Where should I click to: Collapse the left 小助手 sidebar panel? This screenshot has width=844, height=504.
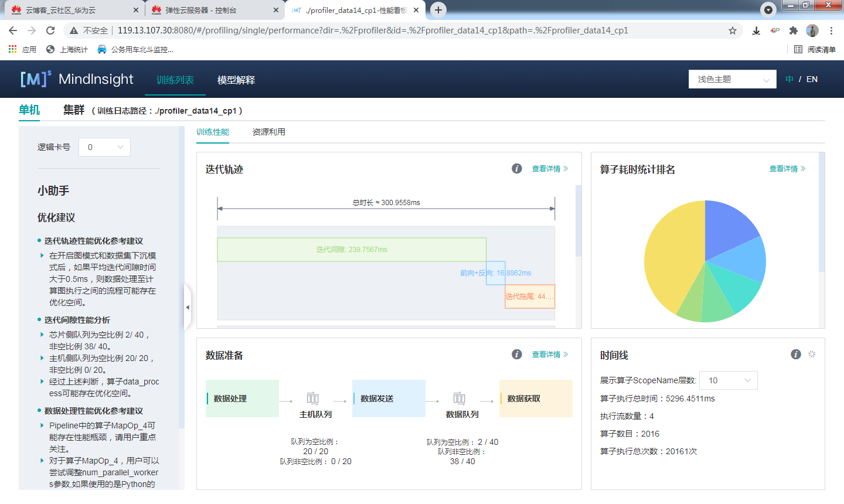pos(188,307)
